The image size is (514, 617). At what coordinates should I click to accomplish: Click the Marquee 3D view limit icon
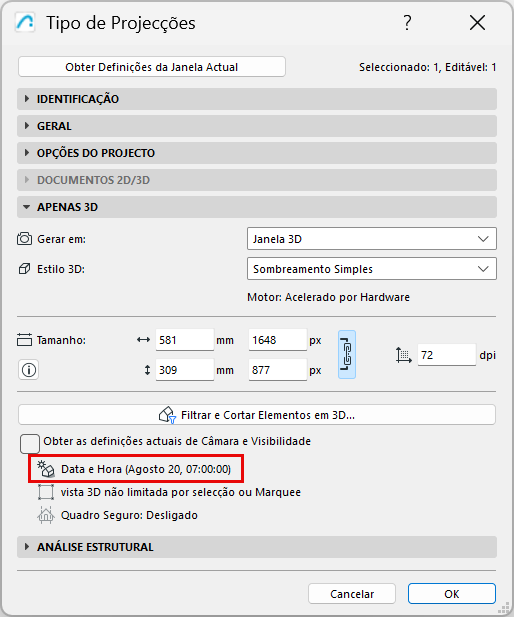(46, 492)
